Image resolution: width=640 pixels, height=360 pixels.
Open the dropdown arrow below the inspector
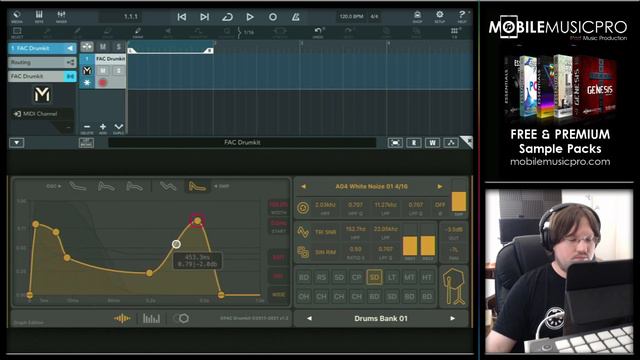pyautogui.click(x=17, y=143)
